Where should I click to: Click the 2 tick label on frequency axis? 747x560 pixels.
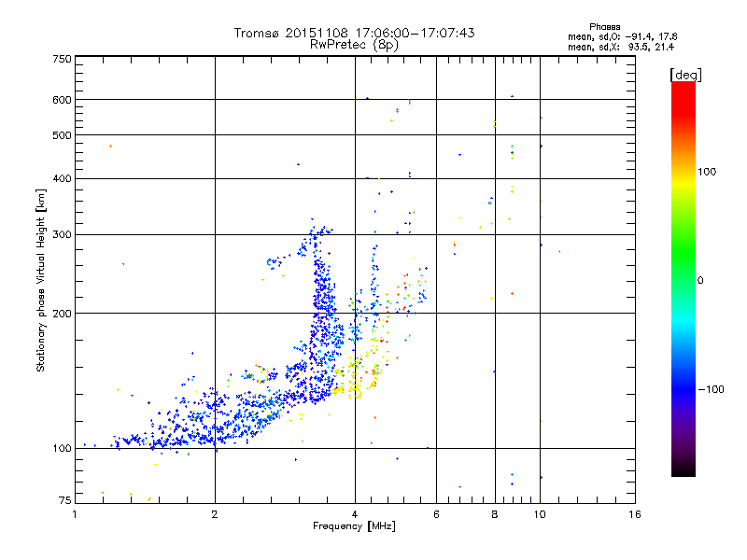pos(215,514)
